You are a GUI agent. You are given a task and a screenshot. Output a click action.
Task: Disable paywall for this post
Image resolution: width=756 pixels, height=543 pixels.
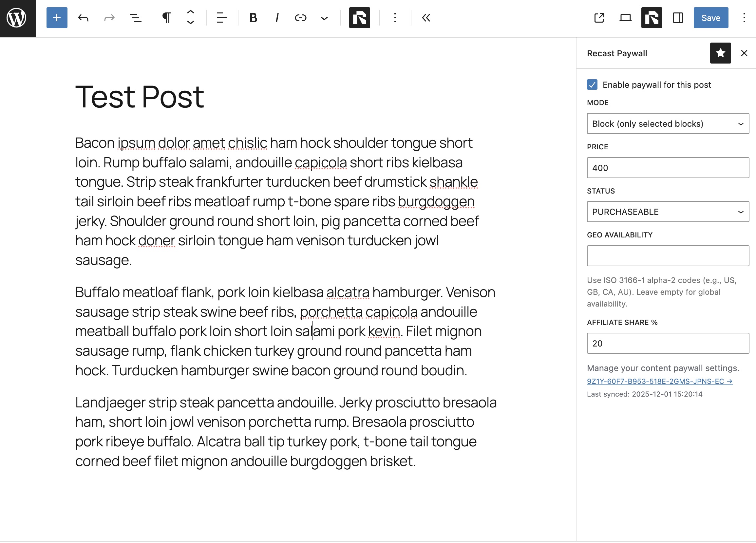tap(592, 85)
